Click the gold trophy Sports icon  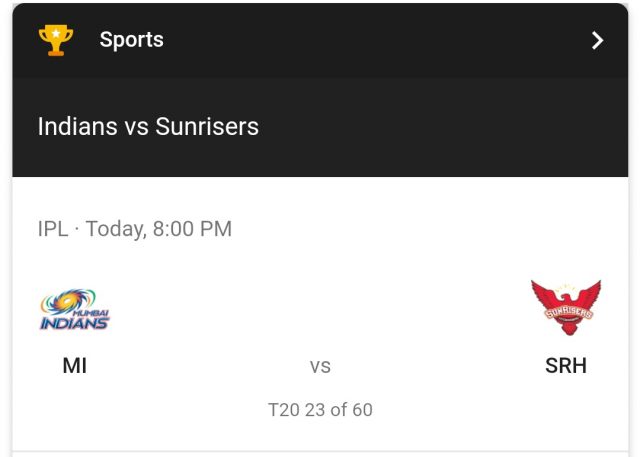(56, 40)
